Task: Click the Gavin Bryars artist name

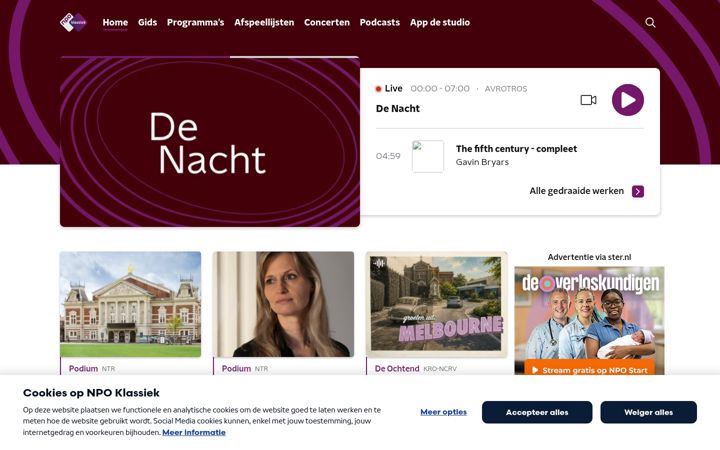Action: point(482,162)
